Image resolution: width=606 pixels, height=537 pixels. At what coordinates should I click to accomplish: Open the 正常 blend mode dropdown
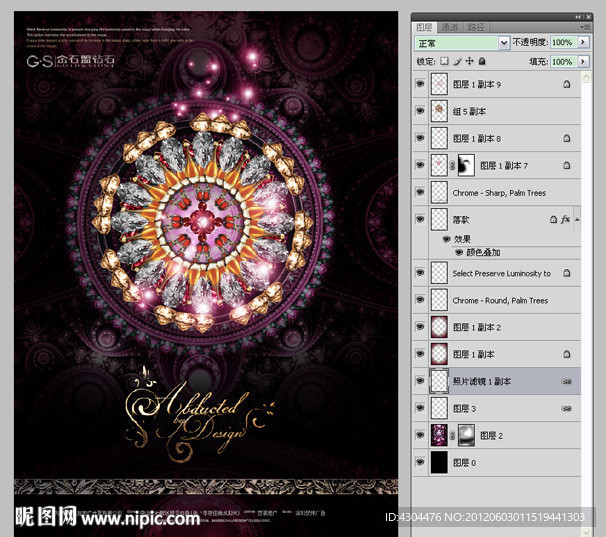(504, 43)
